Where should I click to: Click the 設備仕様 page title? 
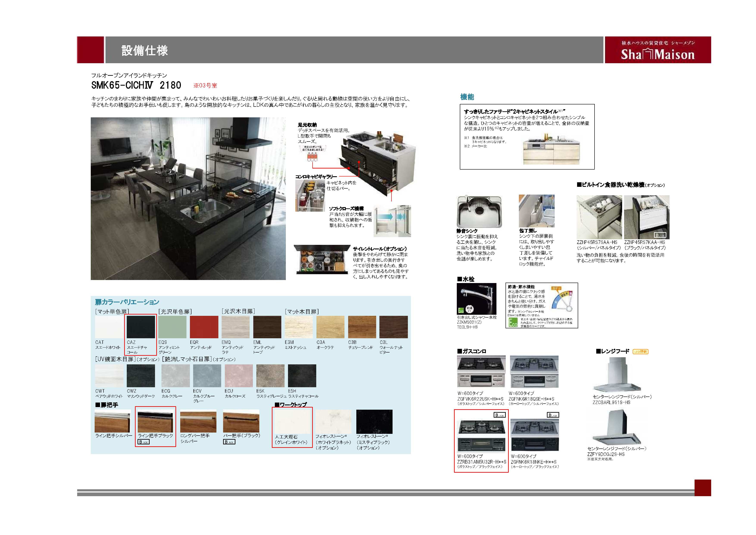145,50
